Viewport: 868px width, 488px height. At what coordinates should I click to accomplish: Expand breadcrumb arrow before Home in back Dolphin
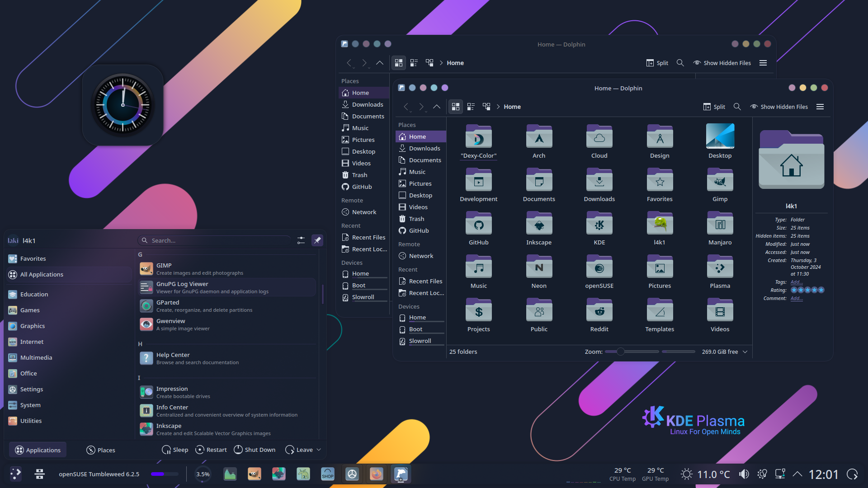441,63
